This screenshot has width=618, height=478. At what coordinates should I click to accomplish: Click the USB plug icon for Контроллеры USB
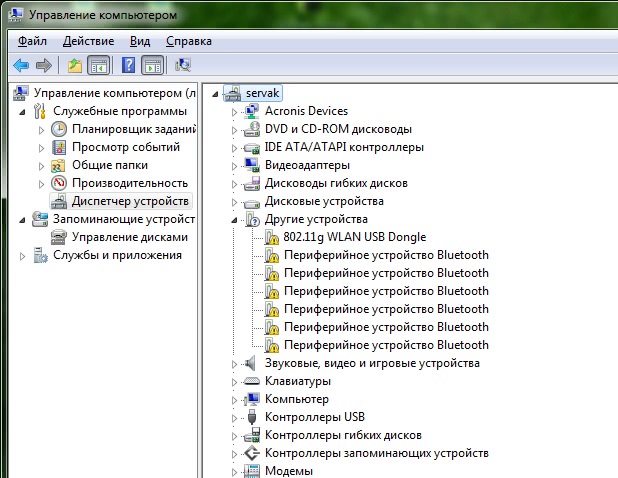[252, 417]
